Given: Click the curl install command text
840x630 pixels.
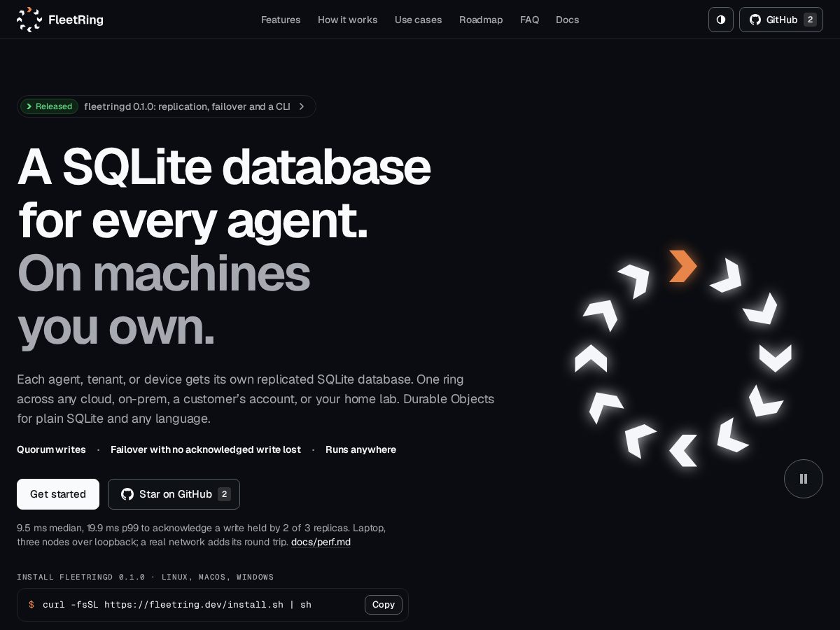Looking at the screenshot, I should [x=177, y=605].
